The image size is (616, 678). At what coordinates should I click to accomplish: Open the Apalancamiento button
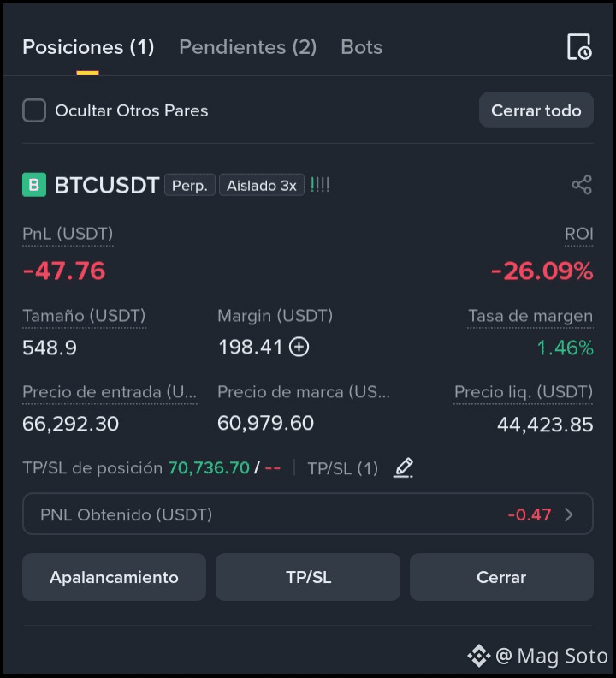[114, 577]
